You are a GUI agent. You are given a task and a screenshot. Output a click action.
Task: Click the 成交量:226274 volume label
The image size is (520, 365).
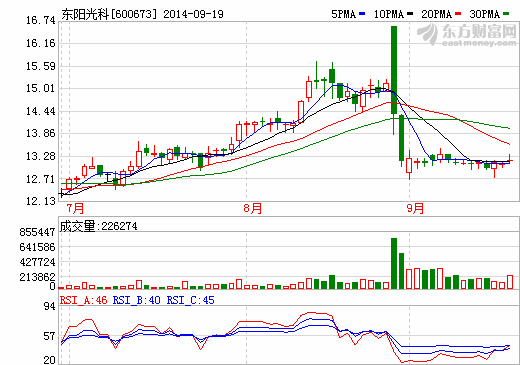(x=98, y=226)
